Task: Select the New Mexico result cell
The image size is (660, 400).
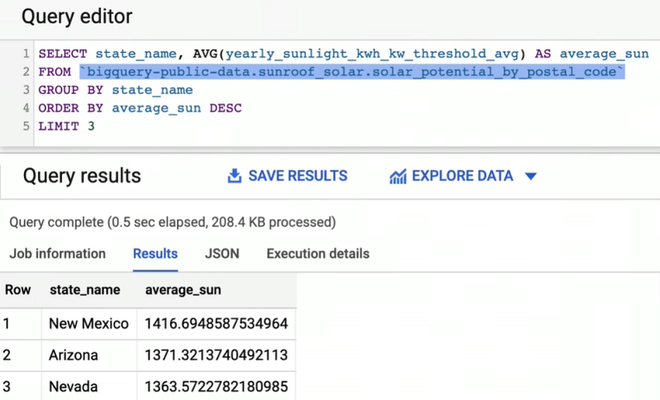Action: click(x=89, y=323)
